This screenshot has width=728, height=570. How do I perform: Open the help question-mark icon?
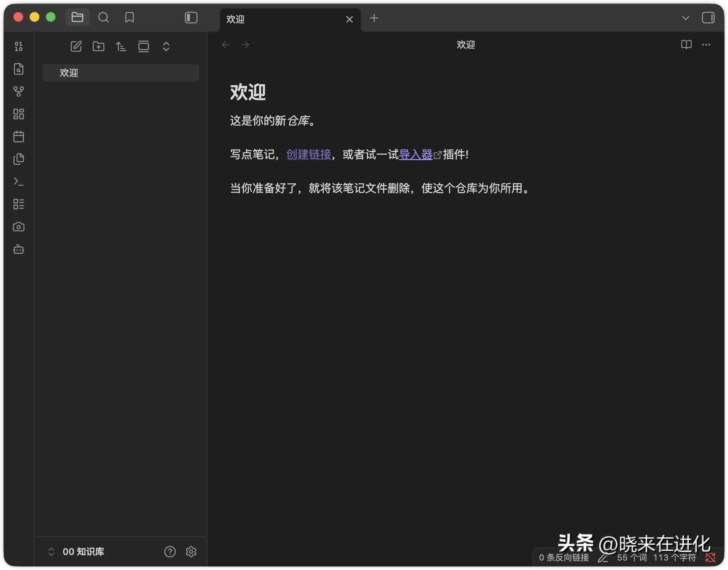170,552
